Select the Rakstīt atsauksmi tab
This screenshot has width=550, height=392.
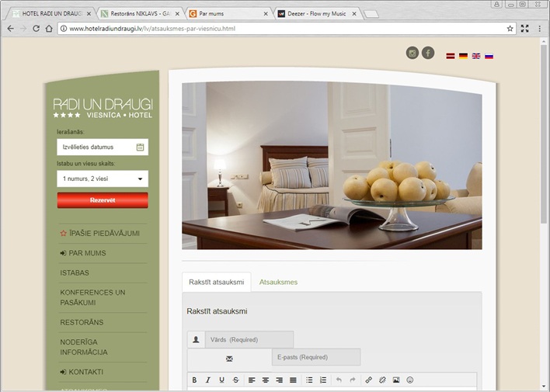tap(217, 283)
